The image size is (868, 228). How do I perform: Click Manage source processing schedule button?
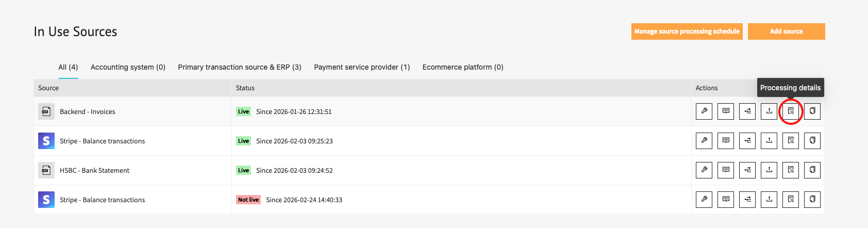click(687, 31)
